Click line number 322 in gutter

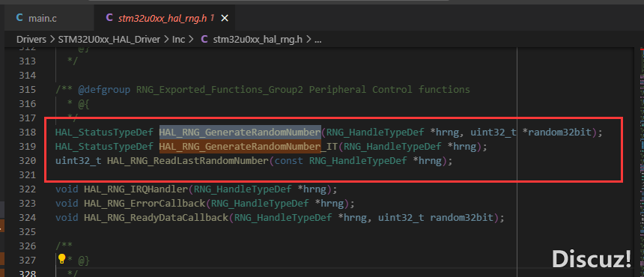click(28, 189)
